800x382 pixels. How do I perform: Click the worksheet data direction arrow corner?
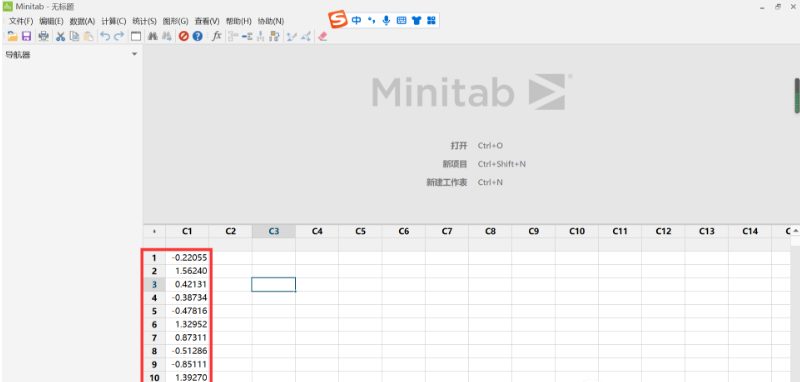[154, 232]
